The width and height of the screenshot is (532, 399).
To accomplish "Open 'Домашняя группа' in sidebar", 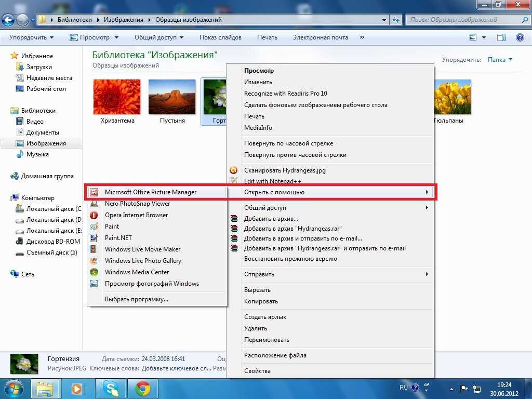I will click(x=47, y=176).
